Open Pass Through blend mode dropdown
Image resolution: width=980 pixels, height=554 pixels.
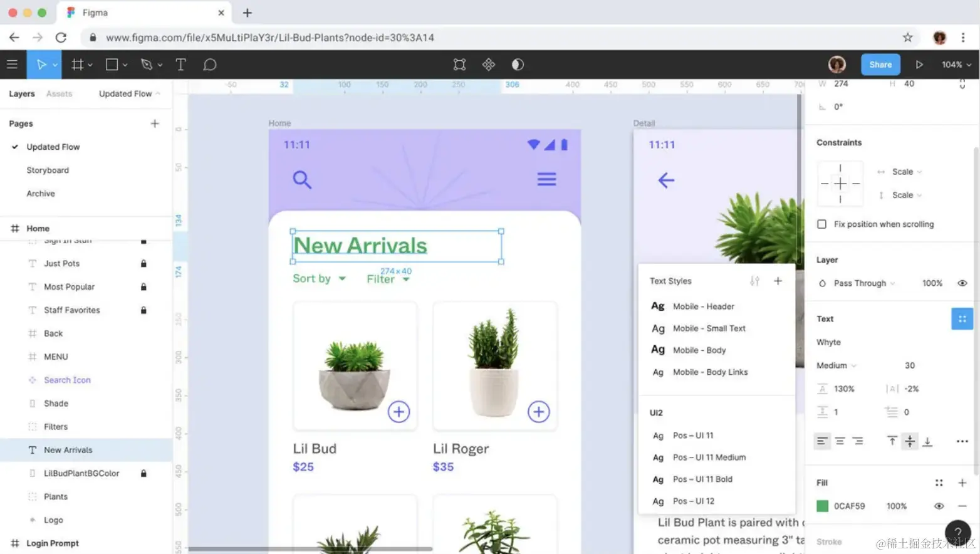[864, 283]
